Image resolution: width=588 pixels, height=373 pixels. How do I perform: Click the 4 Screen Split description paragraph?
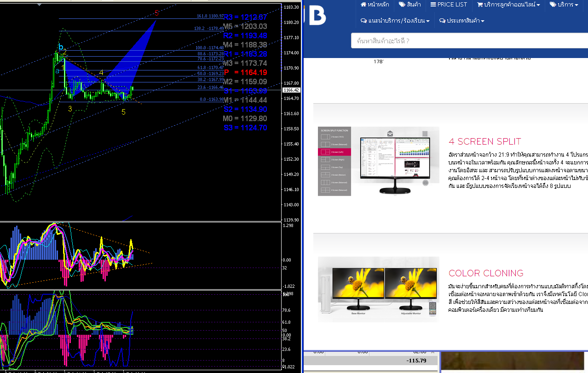[x=518, y=170]
